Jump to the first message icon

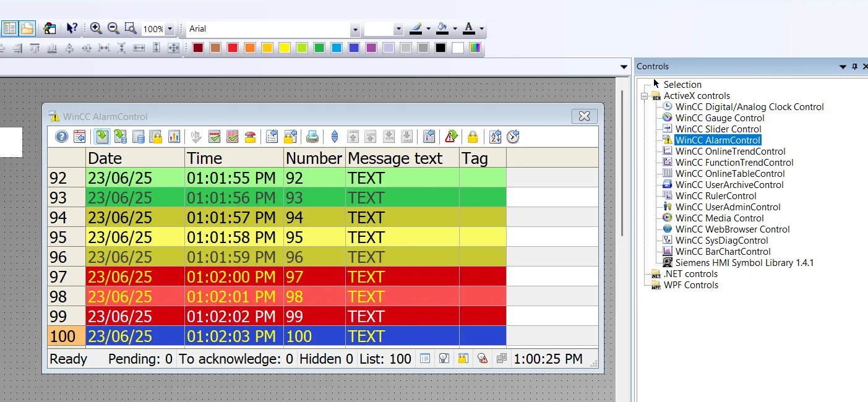(353, 137)
